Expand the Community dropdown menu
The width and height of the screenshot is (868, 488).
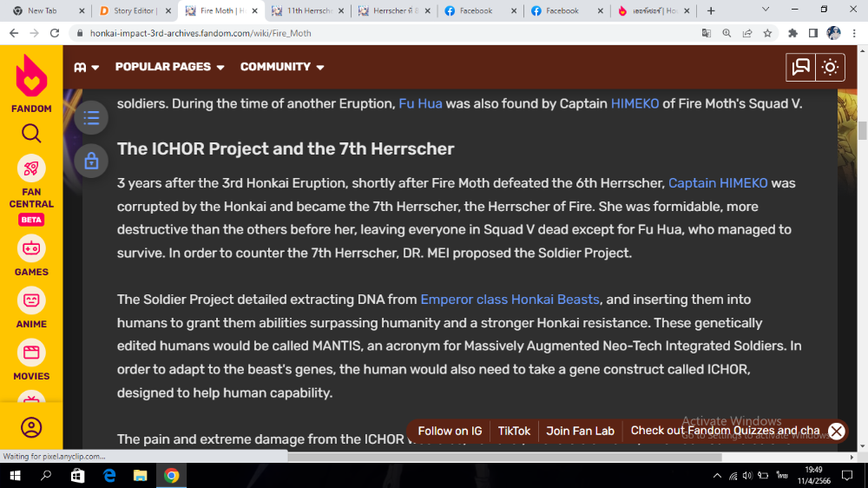pyautogui.click(x=282, y=67)
